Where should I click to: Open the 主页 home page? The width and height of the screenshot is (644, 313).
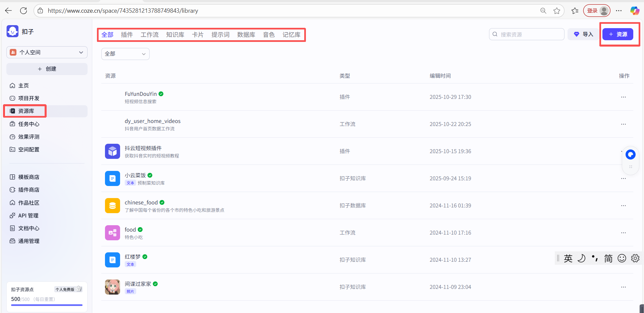coord(23,85)
